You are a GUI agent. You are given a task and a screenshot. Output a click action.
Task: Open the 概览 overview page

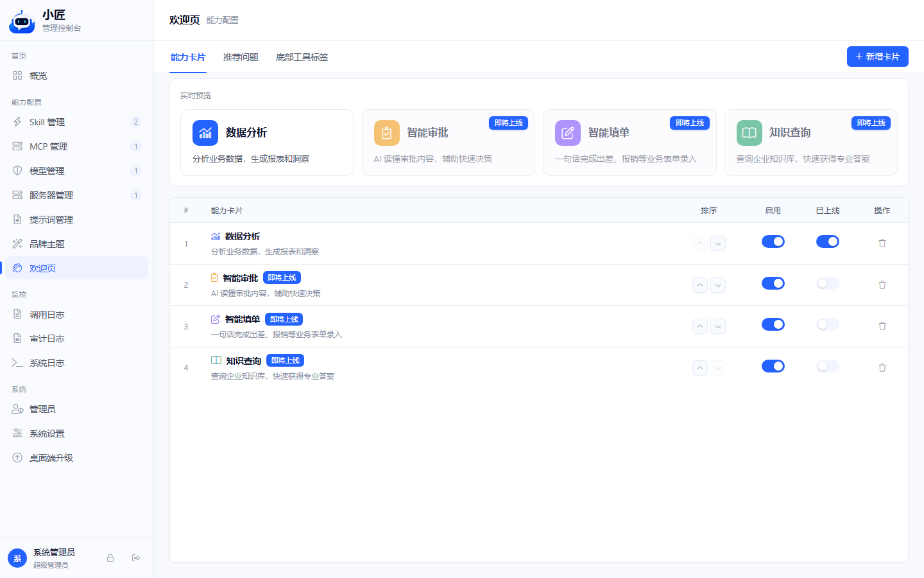pyautogui.click(x=76, y=76)
